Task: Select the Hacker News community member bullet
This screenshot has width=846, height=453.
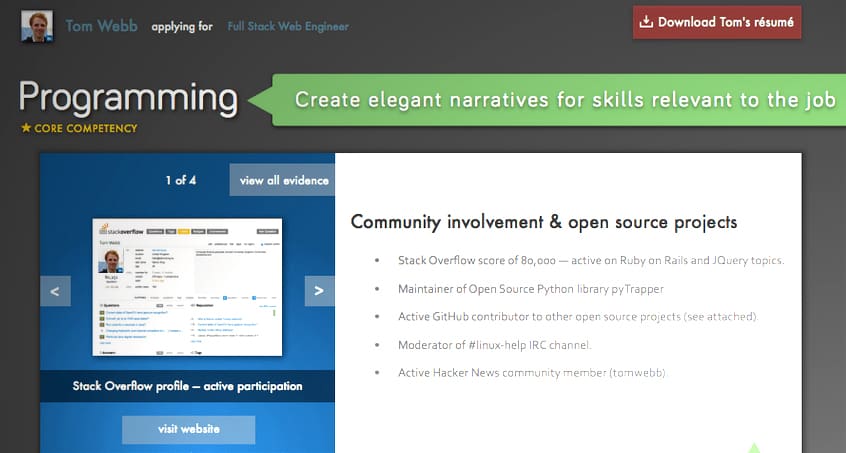Action: coord(534,373)
